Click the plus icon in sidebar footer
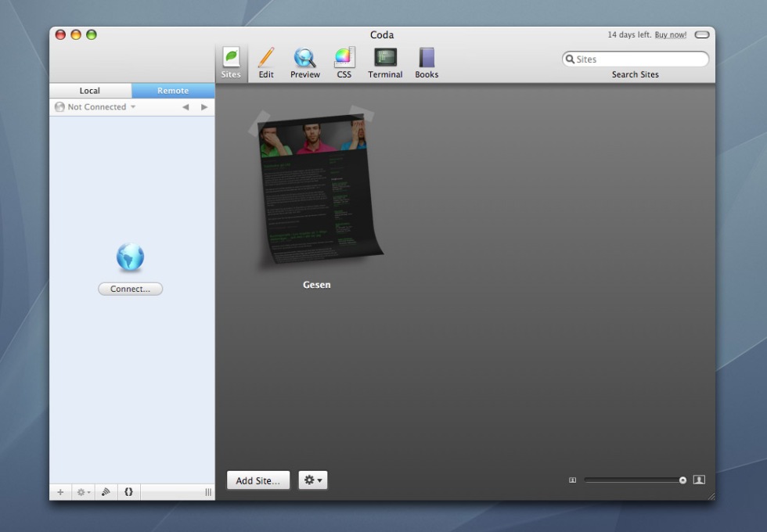This screenshot has height=532, width=767. click(60, 492)
